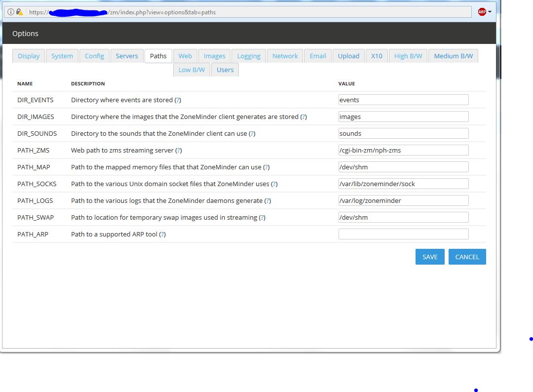Image resolution: width=533 pixels, height=392 pixels.
Task: Click the PATH_LOGS value field
Action: click(x=404, y=200)
